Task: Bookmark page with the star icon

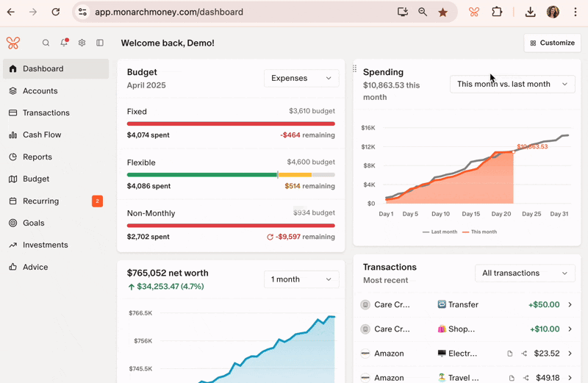Action: point(442,12)
